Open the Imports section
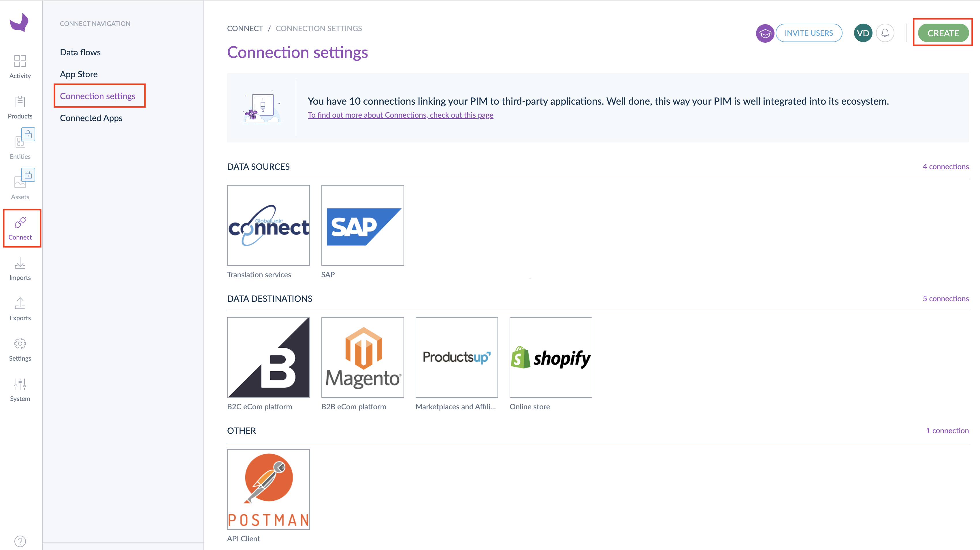 [x=20, y=267]
